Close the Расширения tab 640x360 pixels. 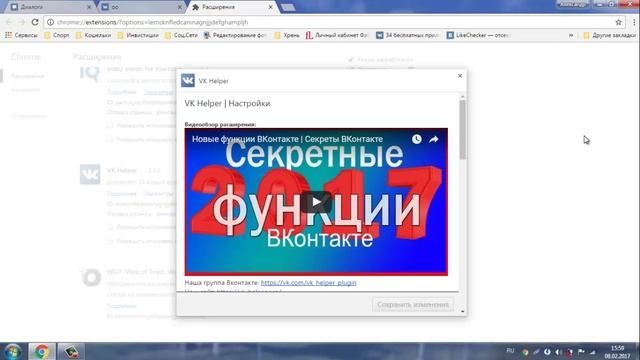pyautogui.click(x=270, y=7)
